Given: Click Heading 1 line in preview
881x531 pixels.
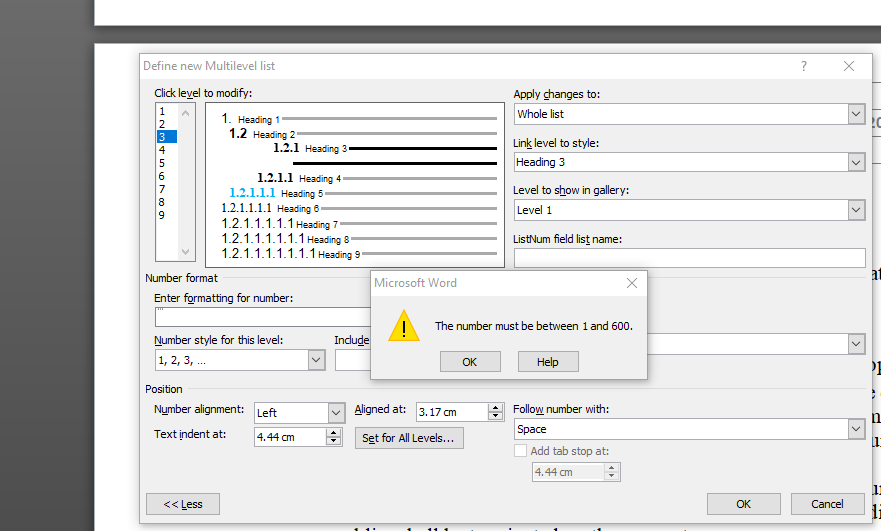Looking at the screenshot, I should (359, 119).
